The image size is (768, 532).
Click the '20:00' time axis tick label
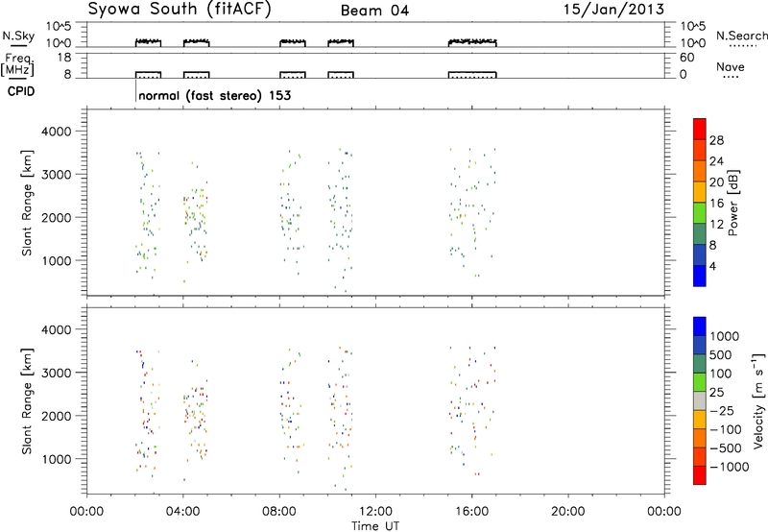click(x=568, y=512)
